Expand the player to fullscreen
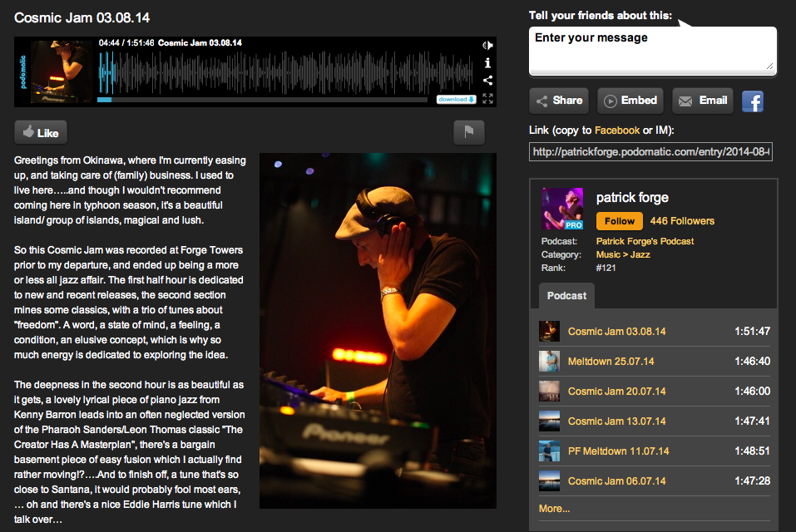The width and height of the screenshot is (796, 532). [487, 98]
